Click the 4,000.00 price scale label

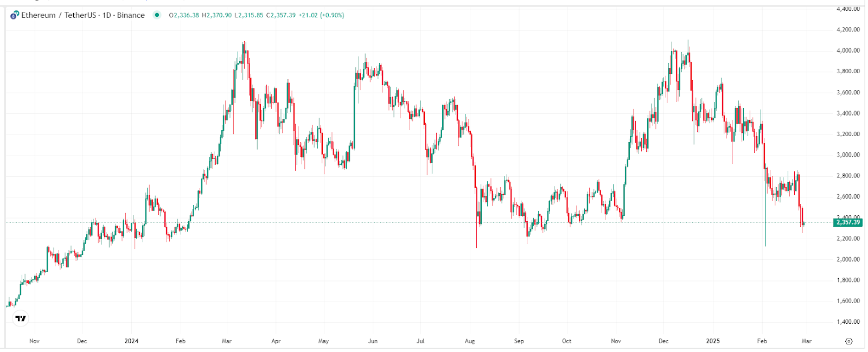click(848, 50)
